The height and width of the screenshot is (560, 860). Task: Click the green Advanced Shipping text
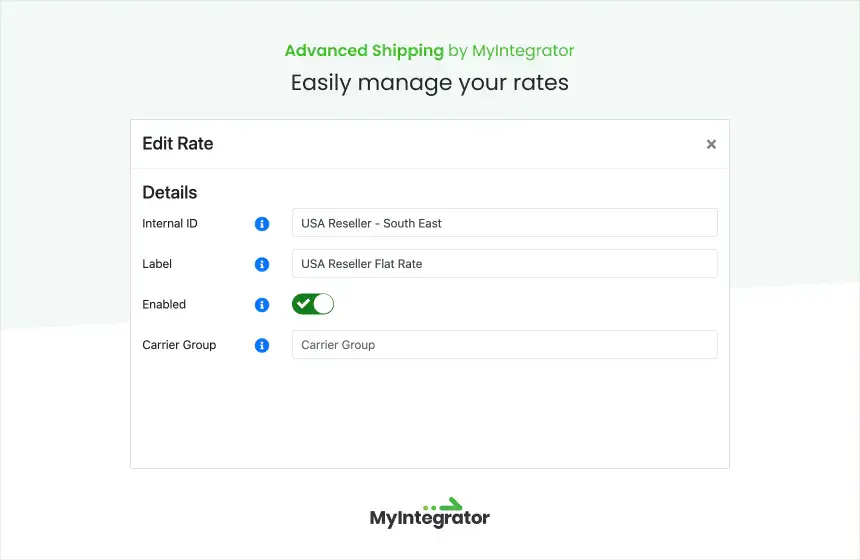click(364, 50)
